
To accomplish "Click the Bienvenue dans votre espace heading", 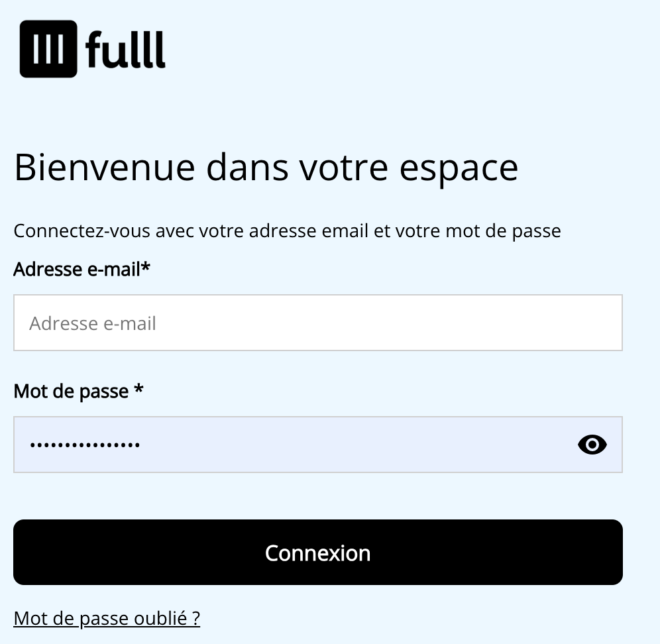I will (x=266, y=168).
